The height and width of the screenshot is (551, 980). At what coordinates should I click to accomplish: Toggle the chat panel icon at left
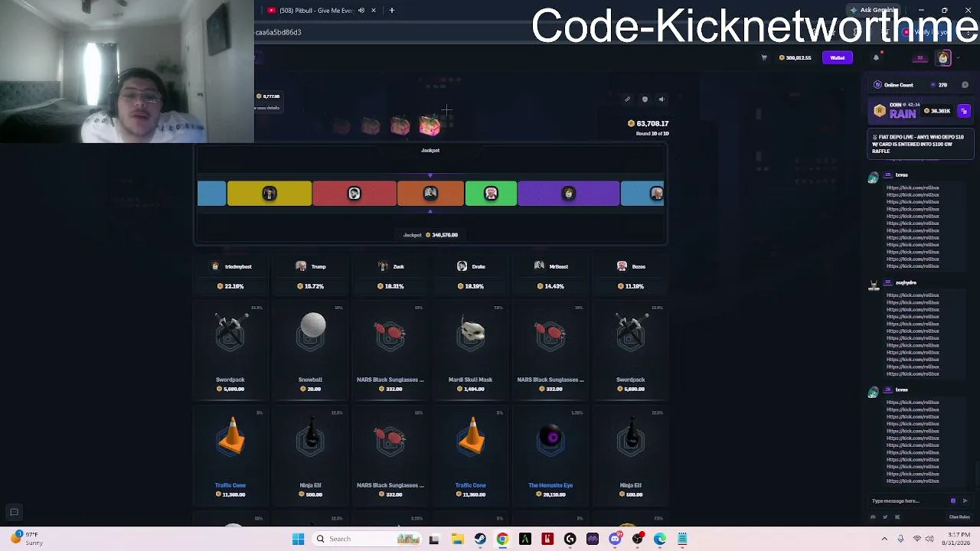[x=14, y=512]
